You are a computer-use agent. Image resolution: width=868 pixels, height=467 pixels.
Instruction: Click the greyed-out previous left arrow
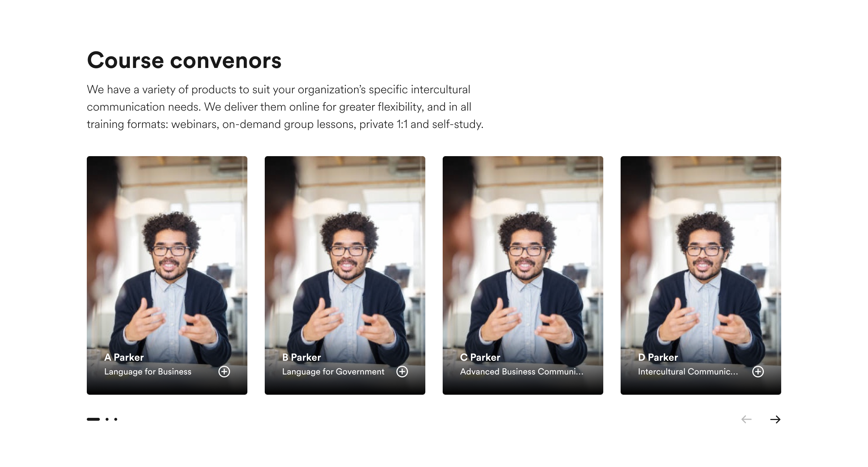[x=746, y=419]
